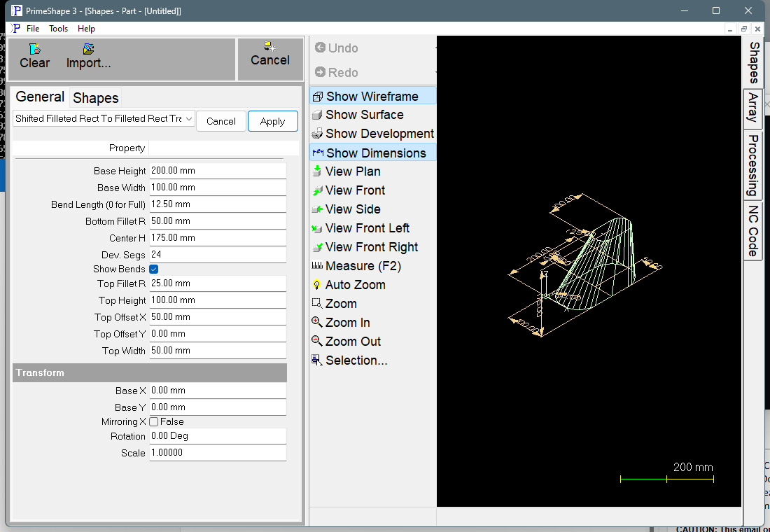770x532 pixels.
Task: Click the Clear icon button
Action: (x=34, y=56)
